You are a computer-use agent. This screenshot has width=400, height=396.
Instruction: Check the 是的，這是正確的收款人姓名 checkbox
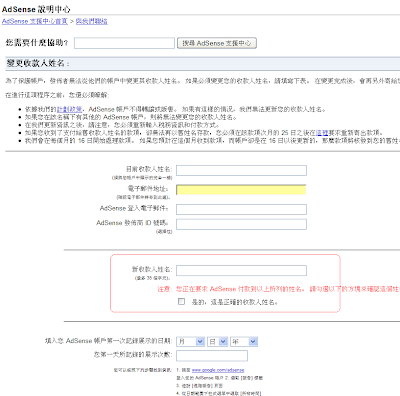pos(181,301)
